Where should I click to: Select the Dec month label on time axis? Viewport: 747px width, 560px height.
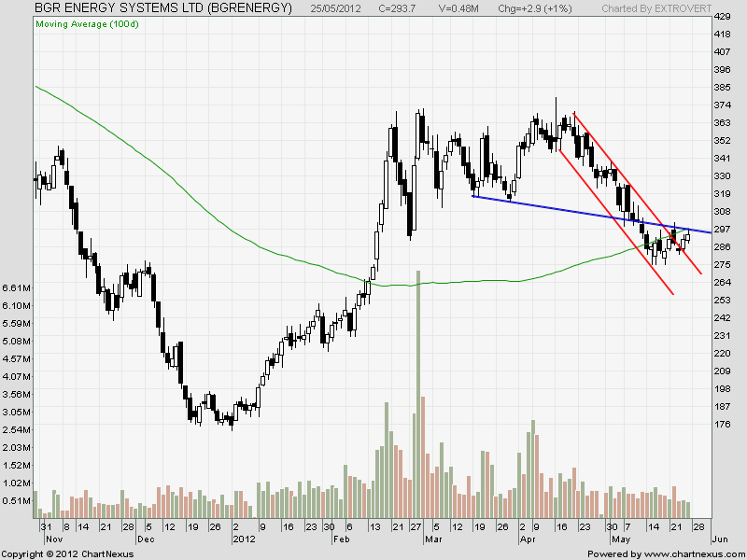(146, 539)
